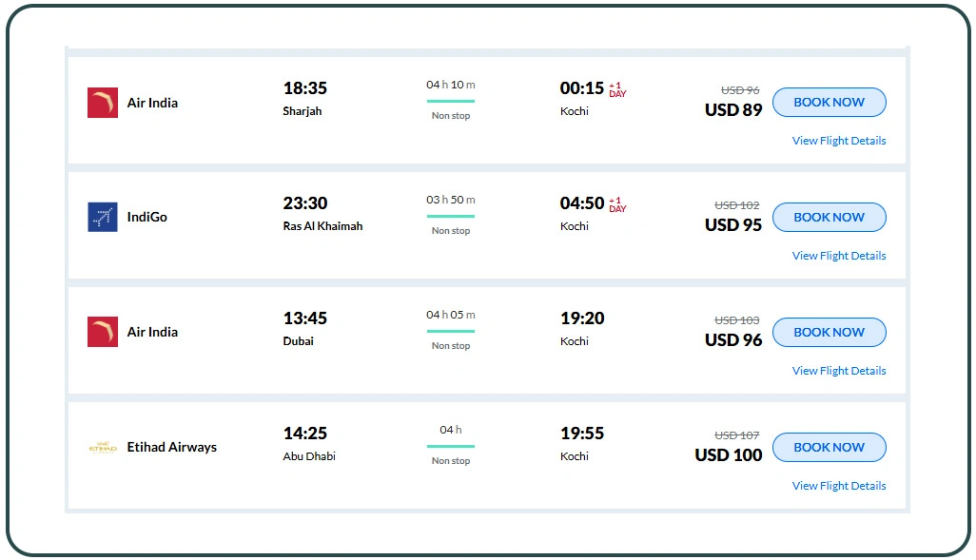Viewport: 976px width, 560px height.
Task: Book the IndiGo flight from Ras Al Khaimah
Action: tap(829, 217)
